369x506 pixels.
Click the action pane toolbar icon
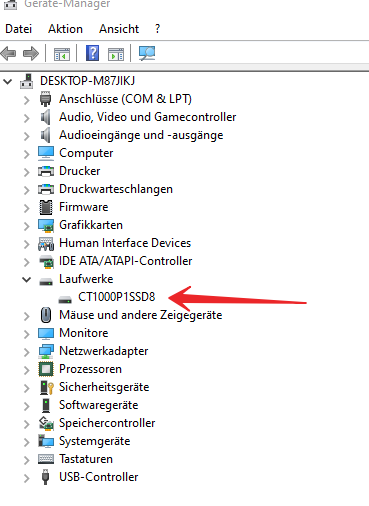(x=116, y=54)
